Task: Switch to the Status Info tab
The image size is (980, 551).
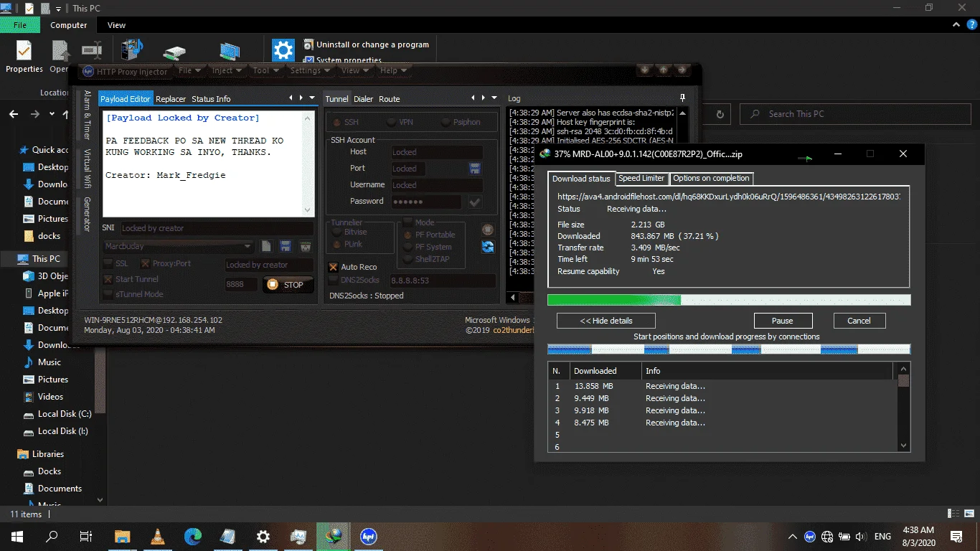Action: (x=211, y=99)
